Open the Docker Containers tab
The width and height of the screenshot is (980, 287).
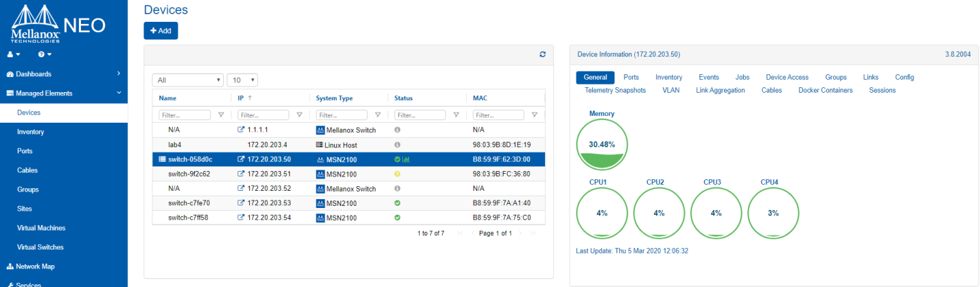click(825, 90)
